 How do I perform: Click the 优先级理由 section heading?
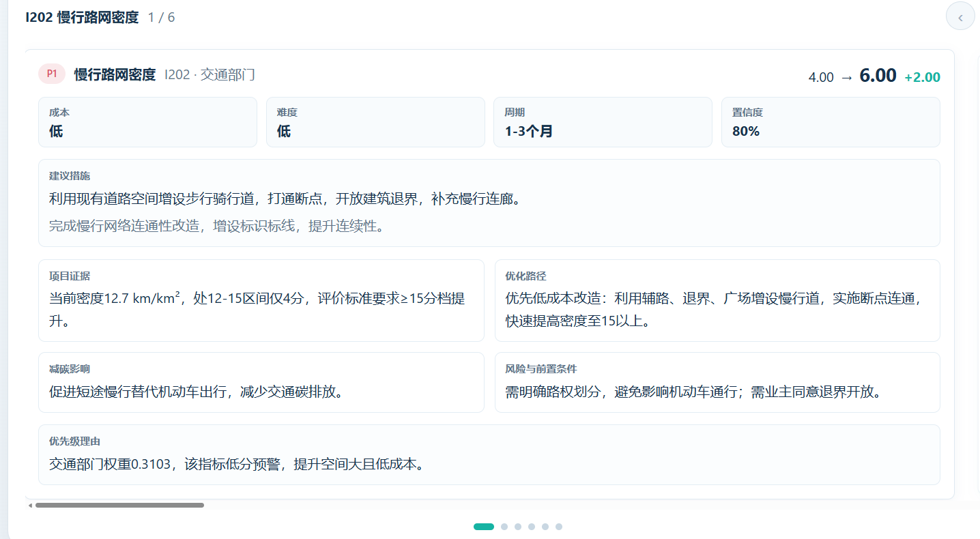74,441
